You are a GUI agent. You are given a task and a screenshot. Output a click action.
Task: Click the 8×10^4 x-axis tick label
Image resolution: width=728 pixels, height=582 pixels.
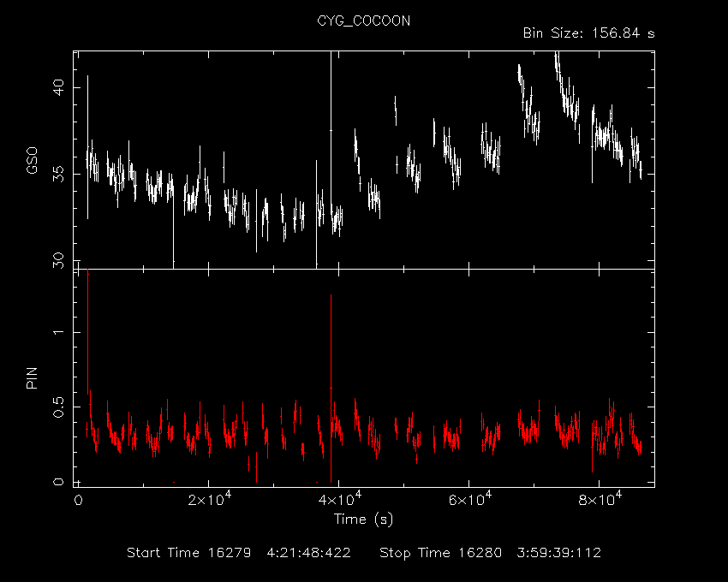[600, 499]
